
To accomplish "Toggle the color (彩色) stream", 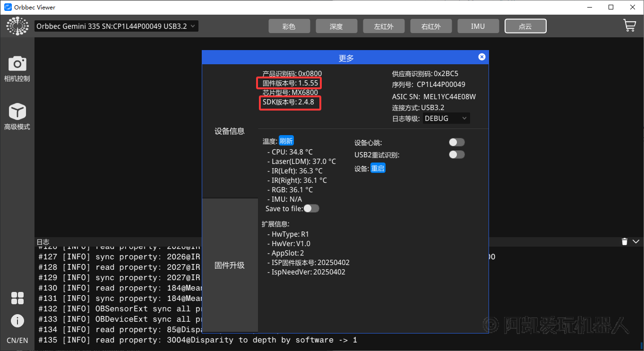I will [x=289, y=26].
